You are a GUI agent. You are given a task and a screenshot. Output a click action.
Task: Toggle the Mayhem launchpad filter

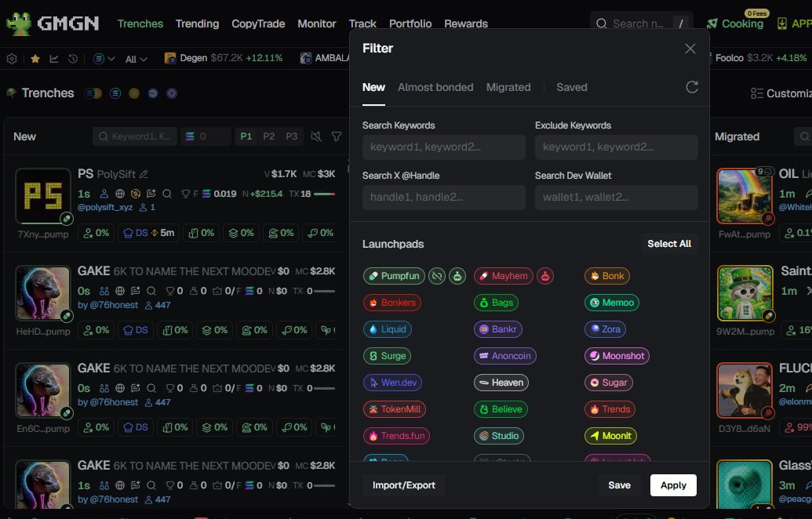[504, 276]
